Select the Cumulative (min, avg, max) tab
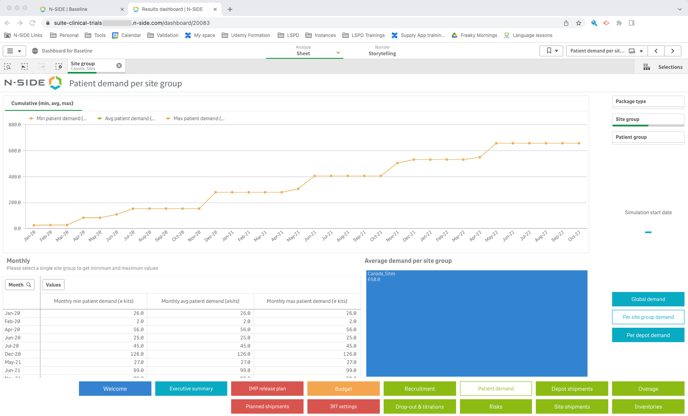Screen dimensions: 688x416 tap(42, 103)
